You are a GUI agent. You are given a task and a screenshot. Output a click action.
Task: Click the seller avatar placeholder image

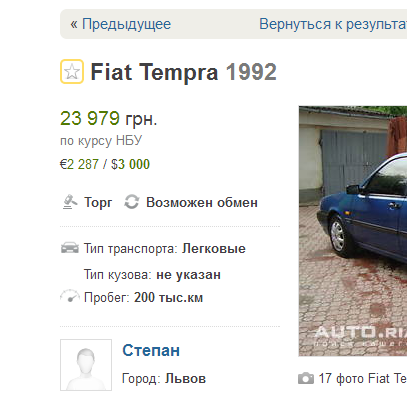pos(86,365)
